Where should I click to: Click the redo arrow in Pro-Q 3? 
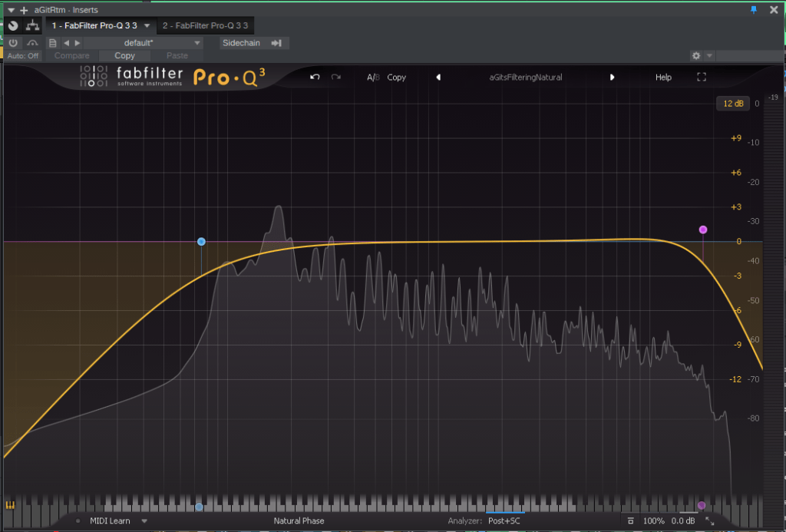336,78
